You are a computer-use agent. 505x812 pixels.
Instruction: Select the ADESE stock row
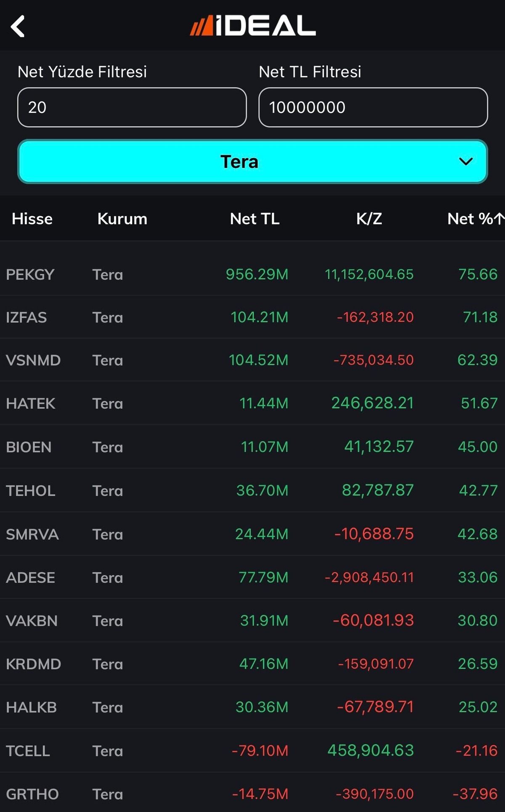[x=252, y=577]
